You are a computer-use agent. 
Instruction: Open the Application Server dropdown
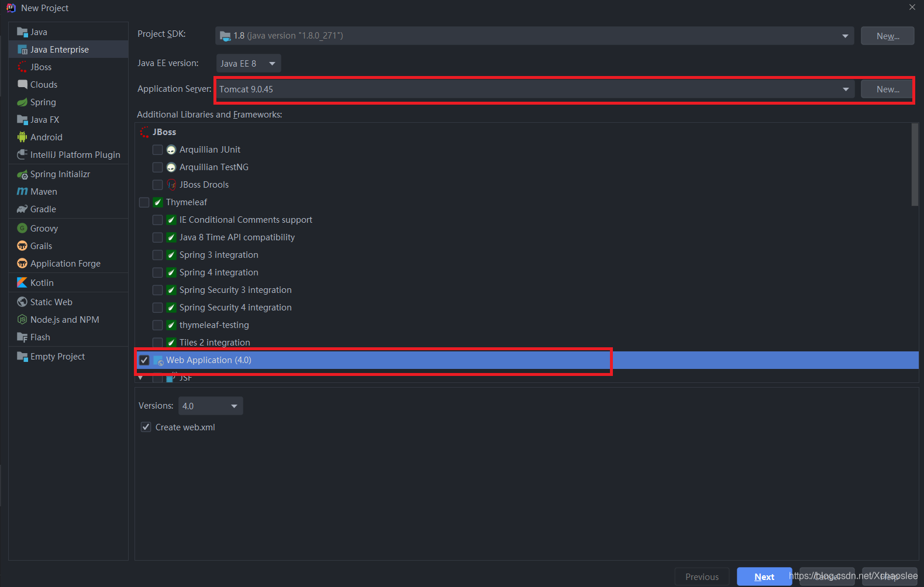535,89
